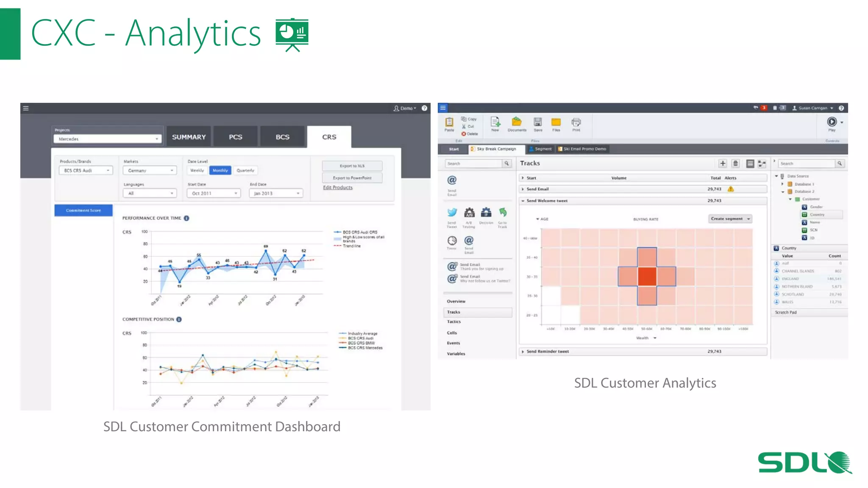Screen dimensions: 868x488
Task: Switch to the Start tab
Action: point(453,149)
